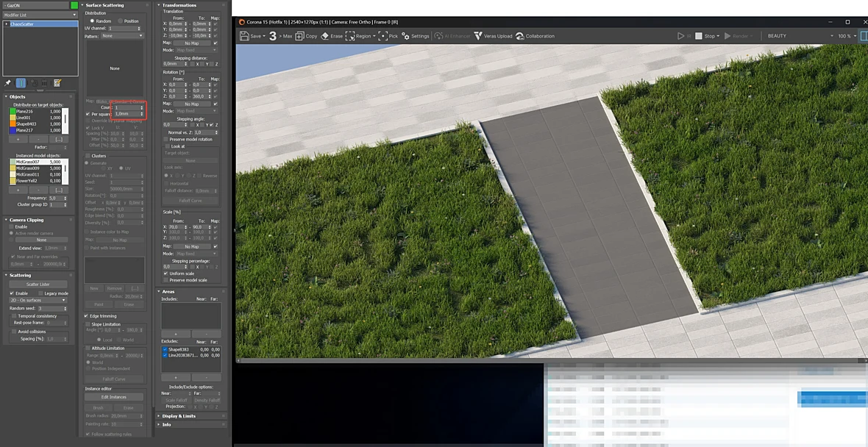Select the Pick tool in VFB

coord(383,36)
